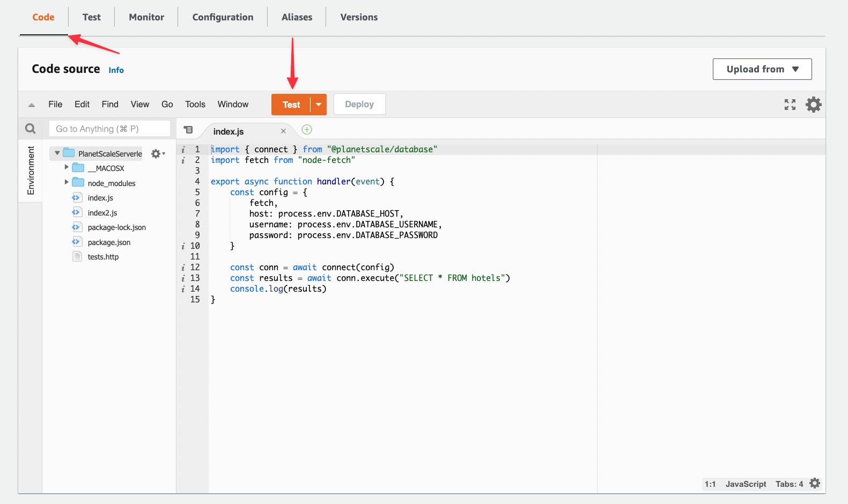Open the Test button dropdown arrow

[x=319, y=105]
